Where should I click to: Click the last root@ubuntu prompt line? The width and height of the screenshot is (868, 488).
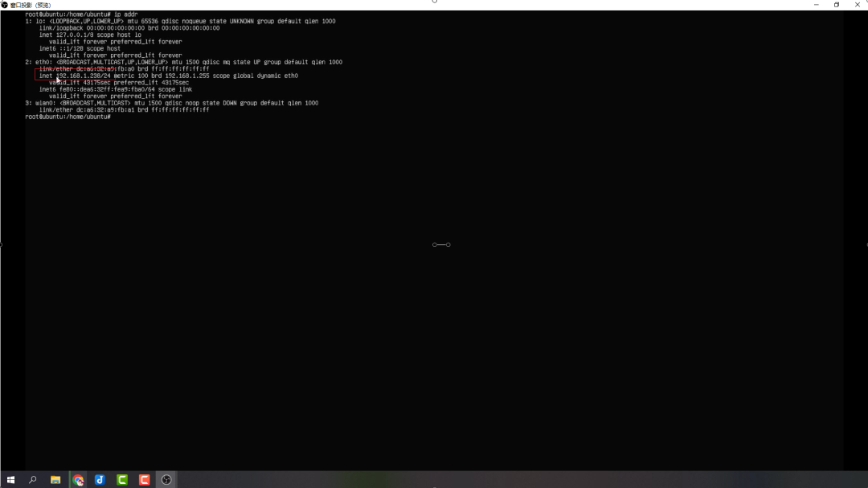(x=68, y=117)
